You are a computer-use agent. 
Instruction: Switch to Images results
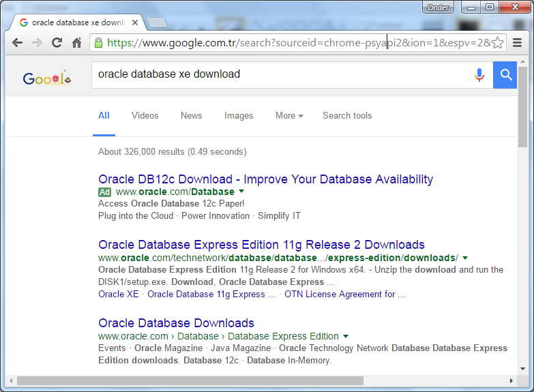[239, 116]
